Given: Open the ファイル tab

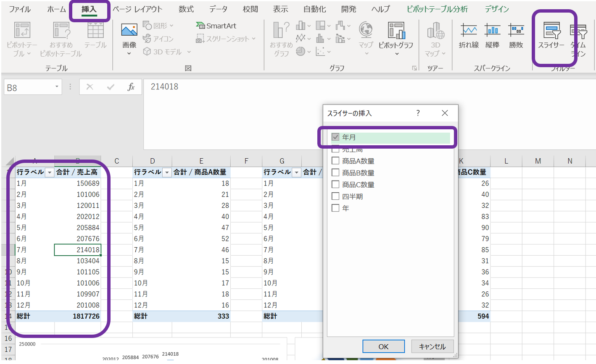Looking at the screenshot, I should (x=20, y=9).
